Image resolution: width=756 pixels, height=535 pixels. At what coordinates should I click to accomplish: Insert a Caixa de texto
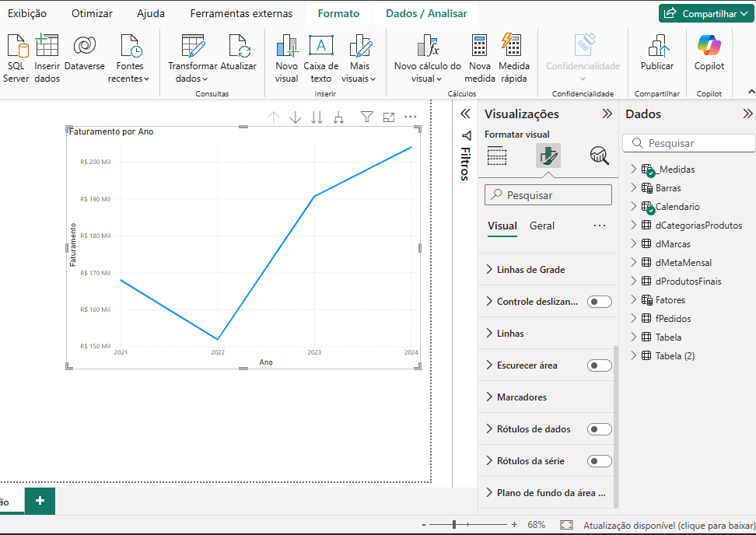320,58
